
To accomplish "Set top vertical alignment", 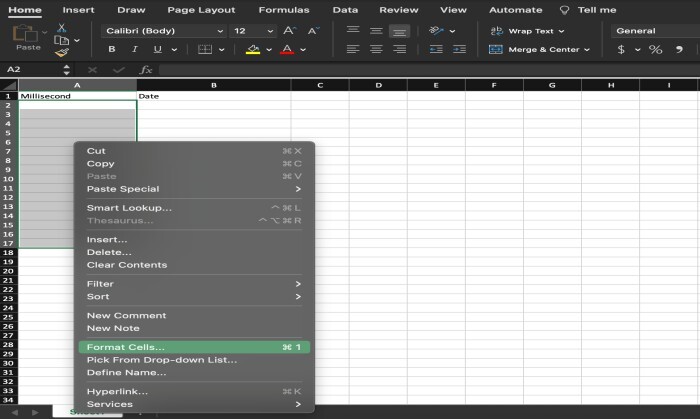I will pos(353,31).
